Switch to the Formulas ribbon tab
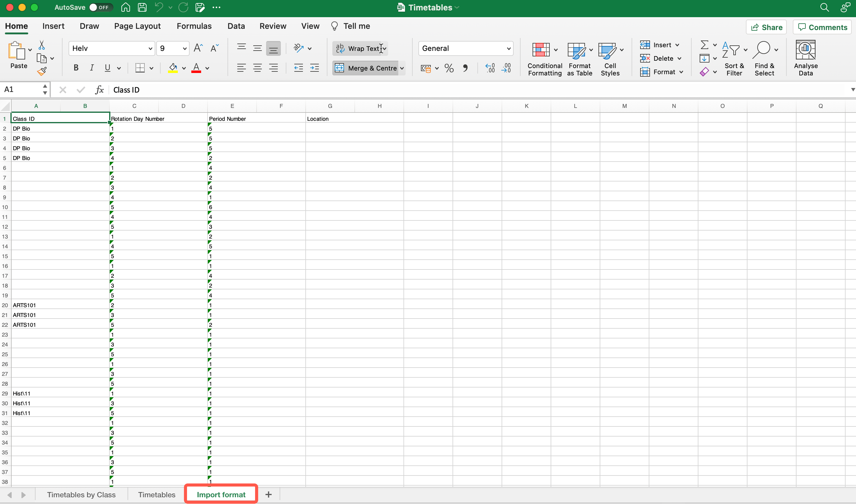Image resolution: width=856 pixels, height=504 pixels. pyautogui.click(x=194, y=26)
